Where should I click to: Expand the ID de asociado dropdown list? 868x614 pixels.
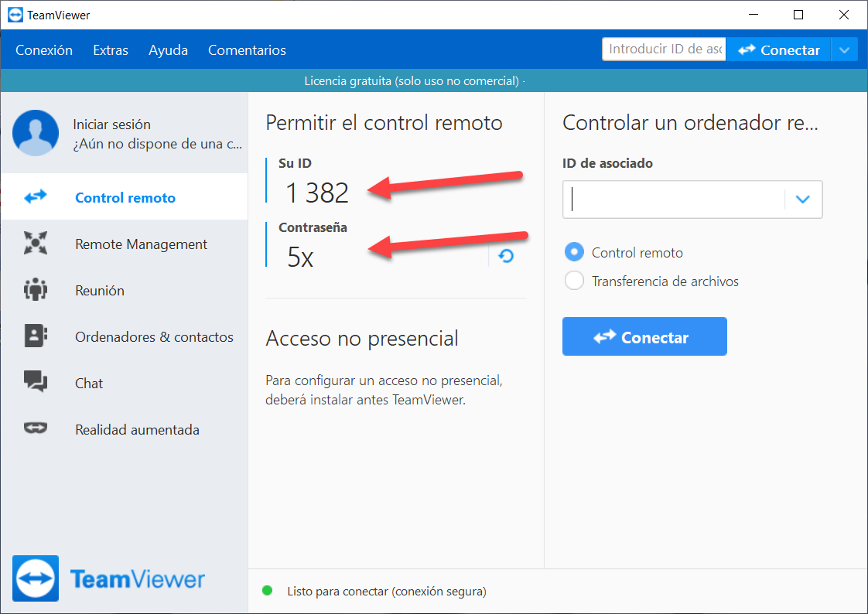coord(803,200)
